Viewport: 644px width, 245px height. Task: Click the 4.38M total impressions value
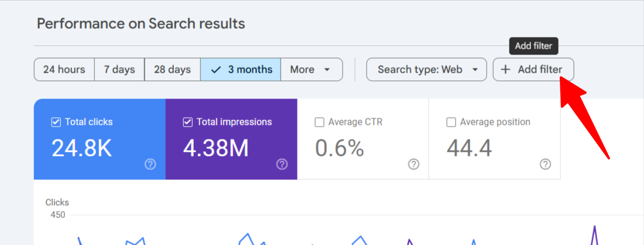[x=215, y=148]
